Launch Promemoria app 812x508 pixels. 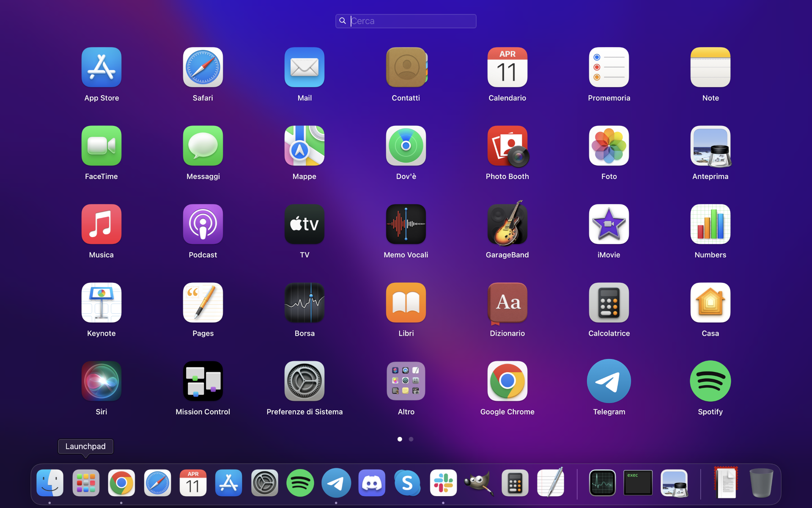pyautogui.click(x=609, y=67)
